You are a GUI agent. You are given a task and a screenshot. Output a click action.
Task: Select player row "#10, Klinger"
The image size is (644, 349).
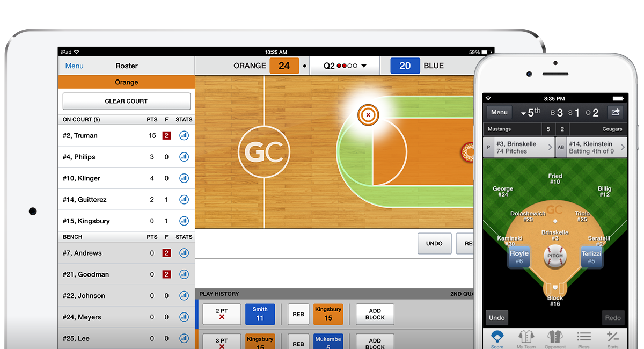pyautogui.click(x=127, y=178)
